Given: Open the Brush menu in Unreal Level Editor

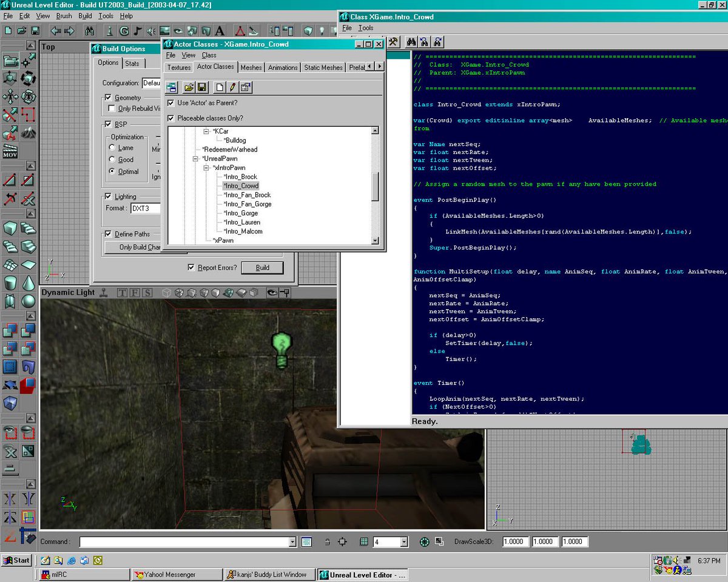Looking at the screenshot, I should click(64, 16).
